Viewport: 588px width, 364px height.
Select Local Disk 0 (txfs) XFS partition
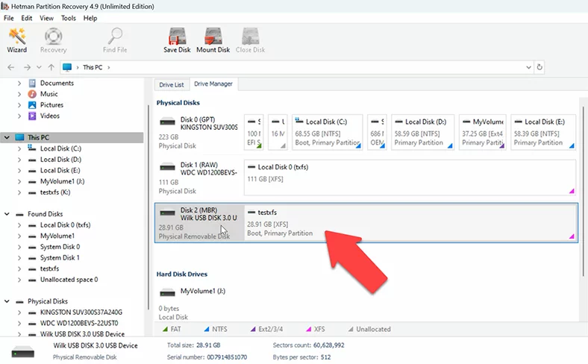pos(410,178)
